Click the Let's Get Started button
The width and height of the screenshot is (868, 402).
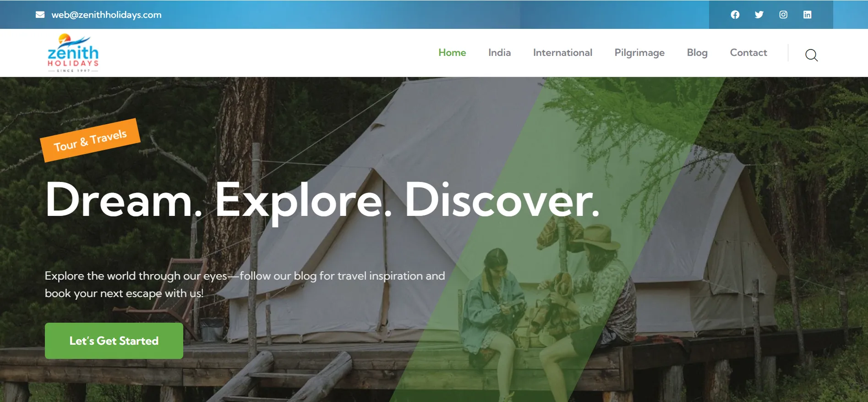pyautogui.click(x=114, y=341)
